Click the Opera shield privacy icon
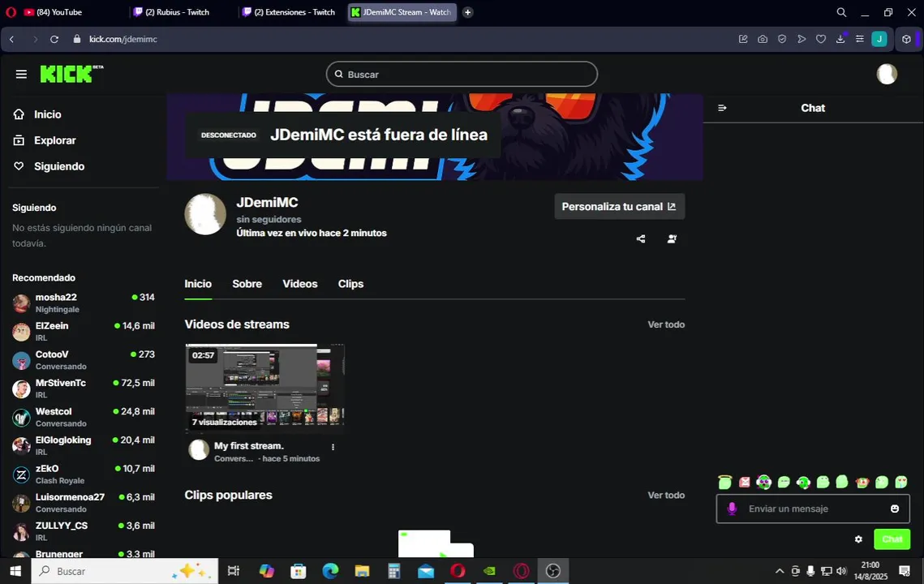 [x=782, y=39]
